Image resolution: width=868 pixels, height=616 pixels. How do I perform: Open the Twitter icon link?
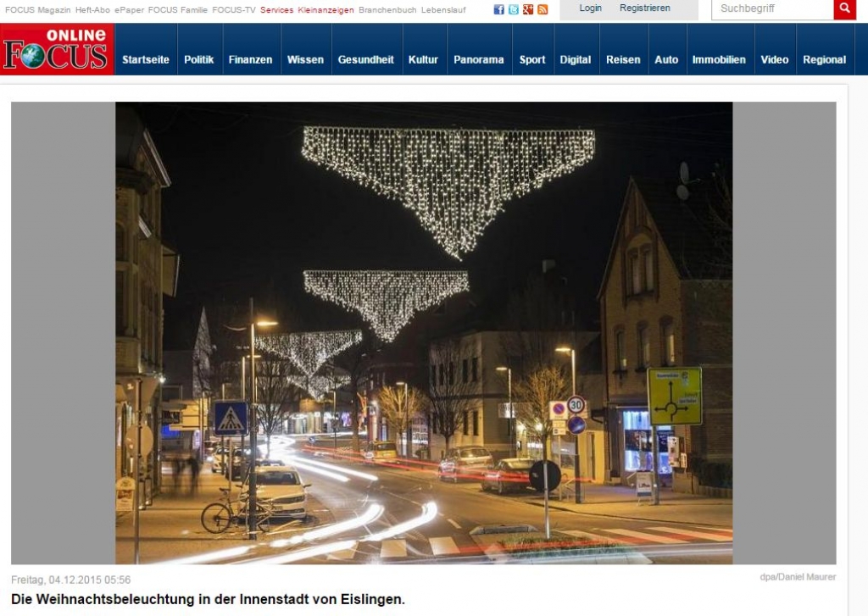(x=513, y=9)
